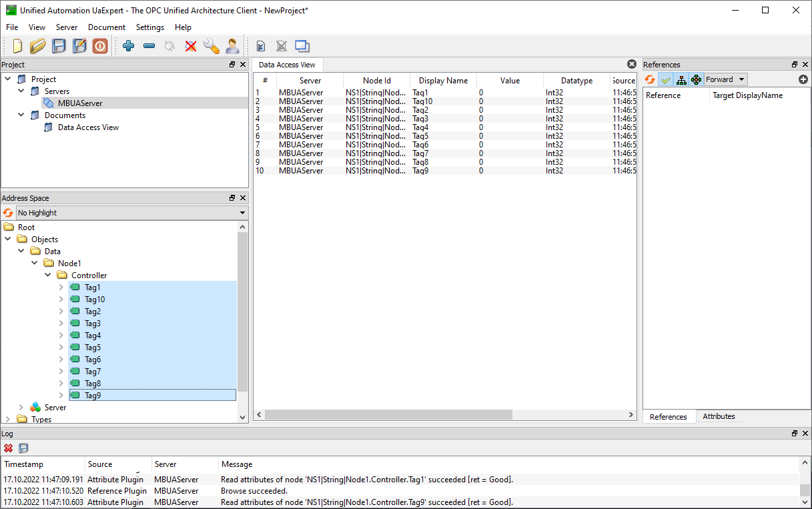Save the log with the disk icon
812x509 pixels.
coord(24,448)
